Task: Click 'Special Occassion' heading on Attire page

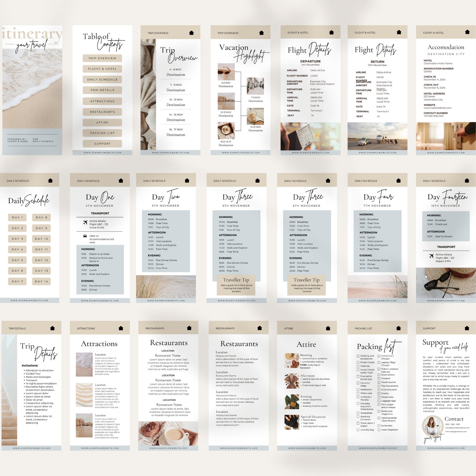Action: coord(313,417)
